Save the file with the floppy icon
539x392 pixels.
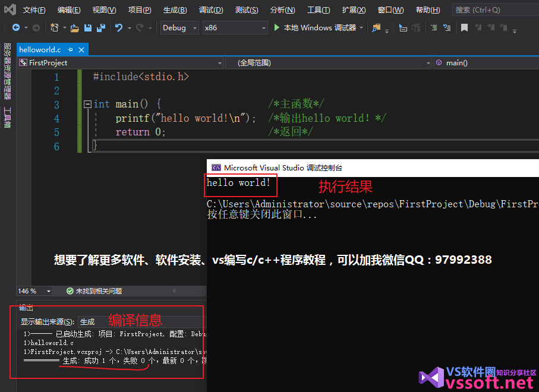[88, 28]
